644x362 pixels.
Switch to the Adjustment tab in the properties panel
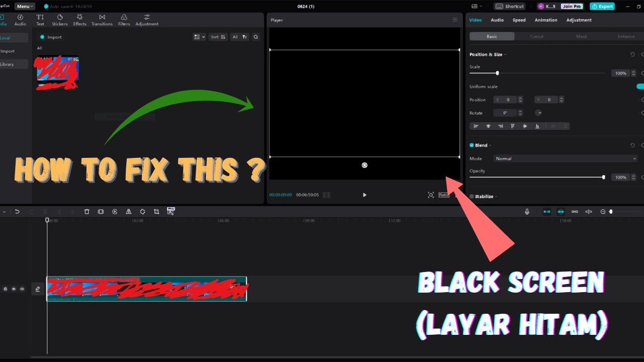pyautogui.click(x=579, y=20)
